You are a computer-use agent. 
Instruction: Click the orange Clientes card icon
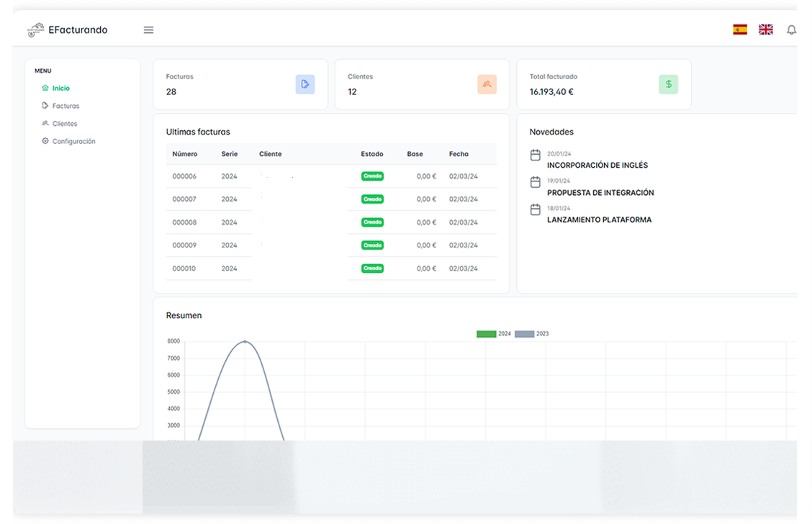[487, 84]
